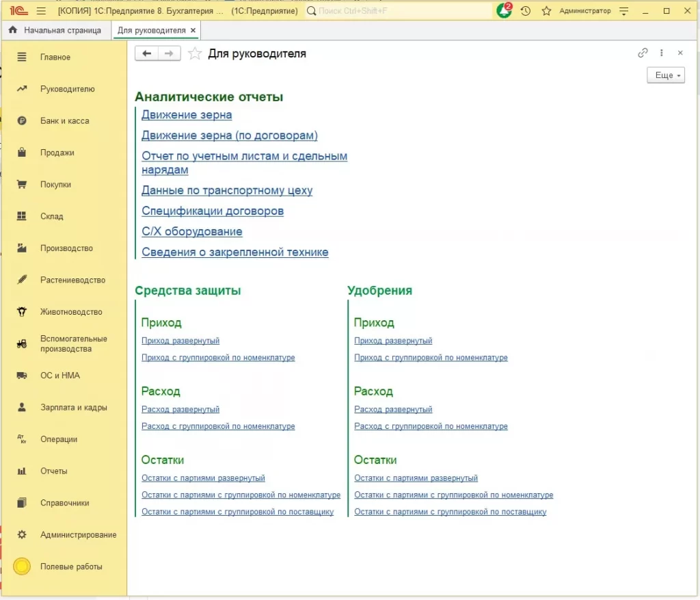Click the 1C logo icon

click(18, 10)
